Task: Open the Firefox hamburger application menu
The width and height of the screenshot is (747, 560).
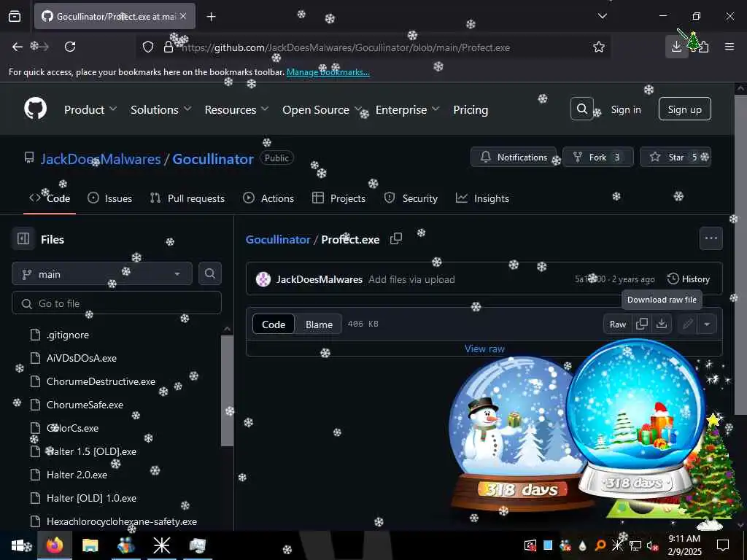Action: (x=729, y=47)
